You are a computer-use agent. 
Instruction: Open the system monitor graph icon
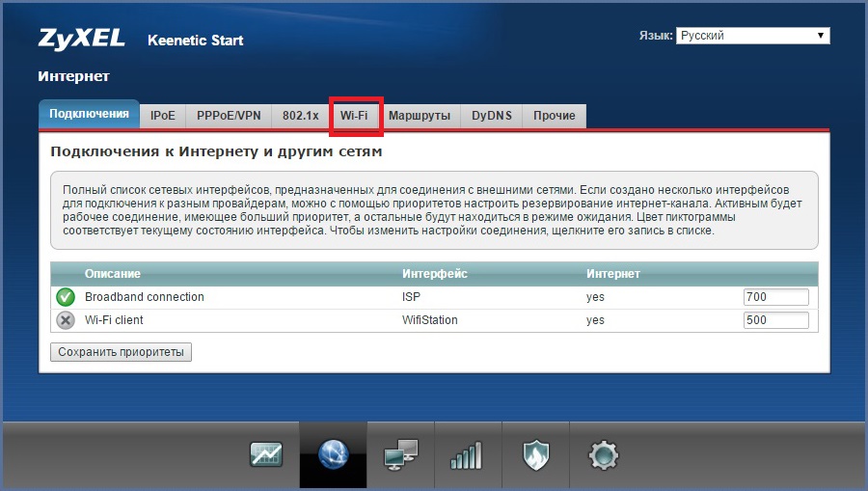(265, 455)
